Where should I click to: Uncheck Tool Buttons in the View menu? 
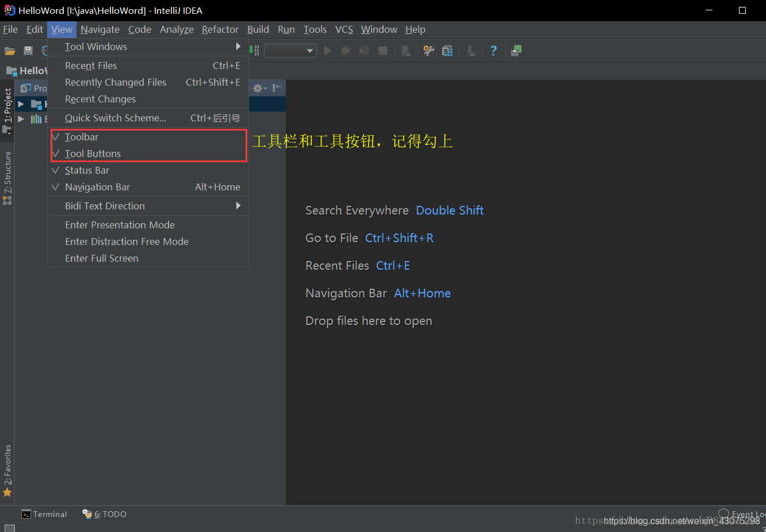tap(148, 154)
